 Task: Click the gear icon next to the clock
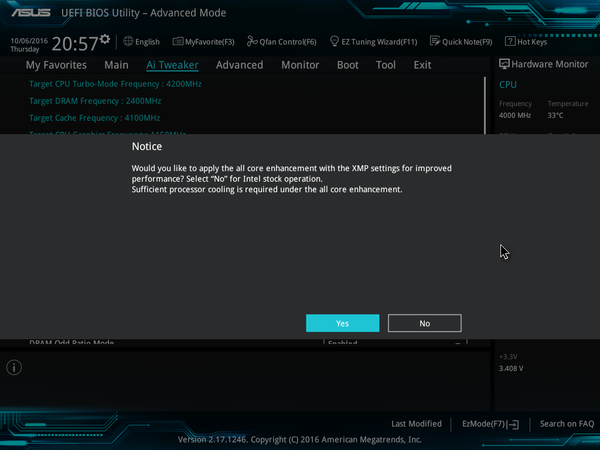pos(105,39)
